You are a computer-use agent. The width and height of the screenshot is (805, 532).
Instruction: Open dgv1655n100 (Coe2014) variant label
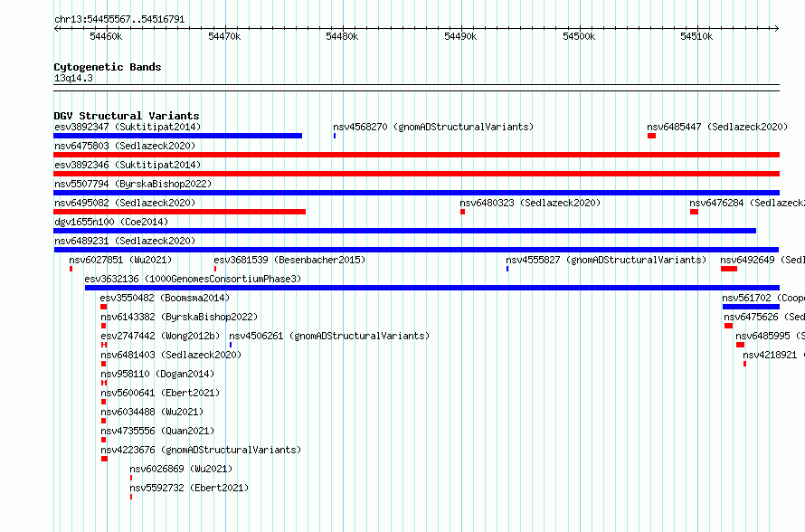pyautogui.click(x=111, y=222)
